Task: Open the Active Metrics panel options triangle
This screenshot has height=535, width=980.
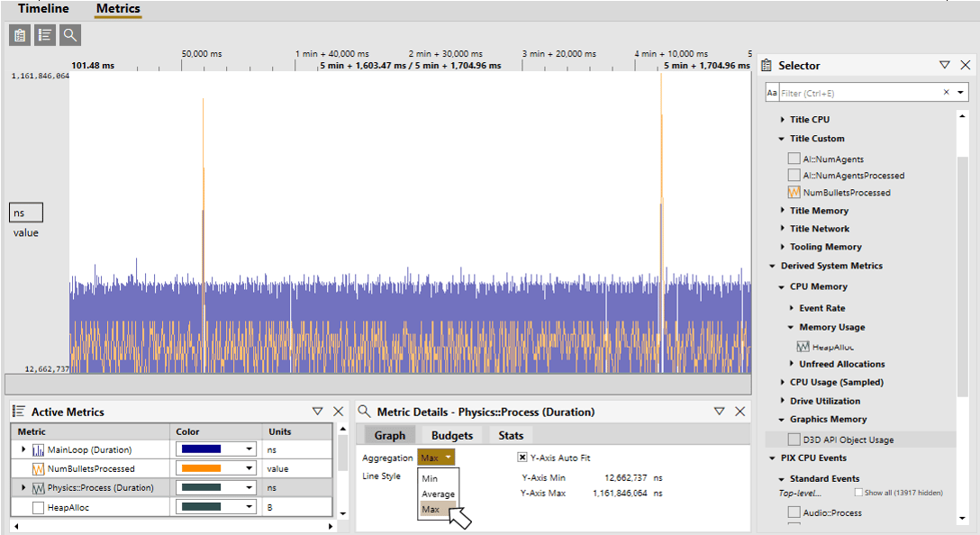Action: [317, 412]
